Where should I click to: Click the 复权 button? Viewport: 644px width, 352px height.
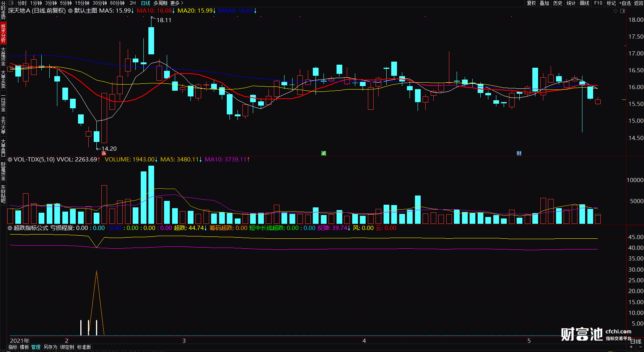tap(532, 3)
